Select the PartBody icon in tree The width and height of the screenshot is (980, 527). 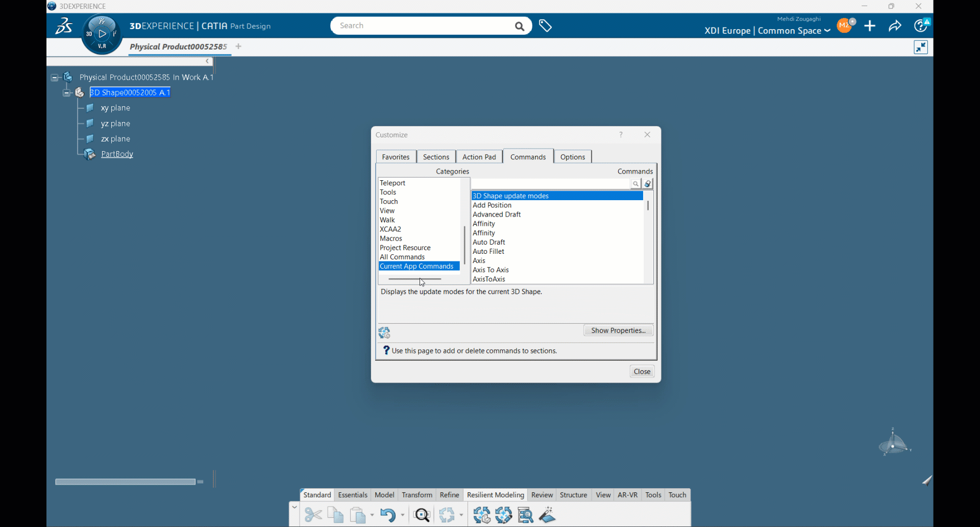[x=90, y=154]
